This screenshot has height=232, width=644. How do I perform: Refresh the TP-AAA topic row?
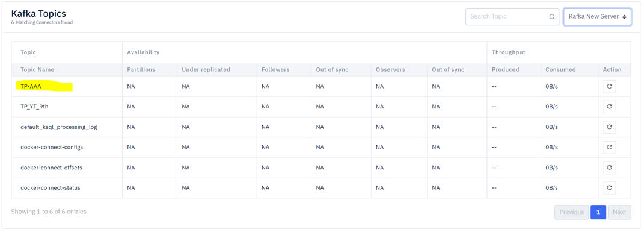coord(609,86)
